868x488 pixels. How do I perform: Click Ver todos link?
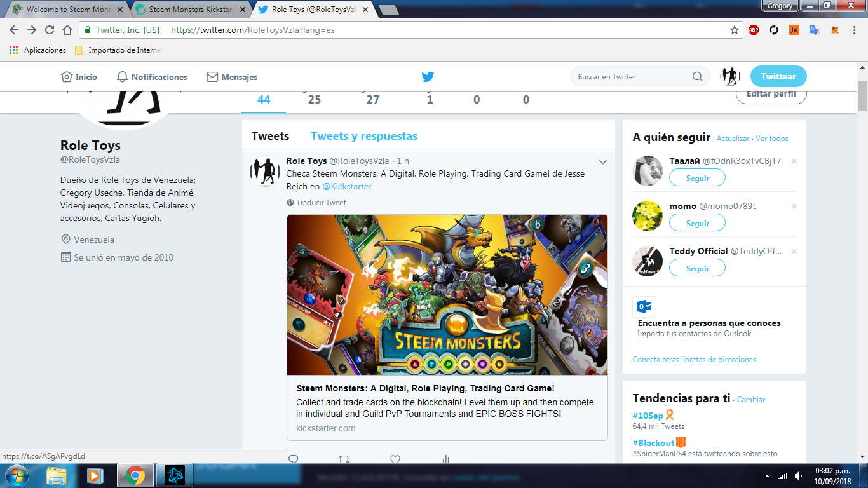tap(771, 139)
